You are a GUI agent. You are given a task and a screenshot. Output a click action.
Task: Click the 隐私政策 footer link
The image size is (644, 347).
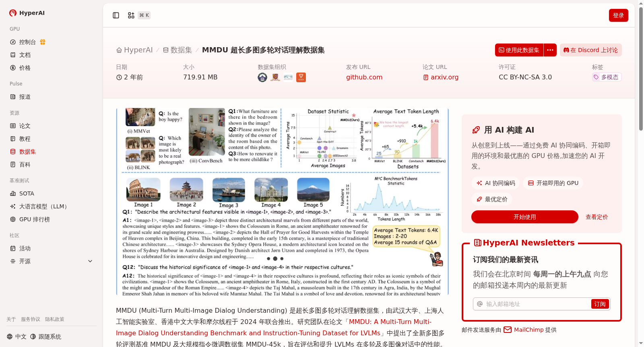click(x=55, y=319)
